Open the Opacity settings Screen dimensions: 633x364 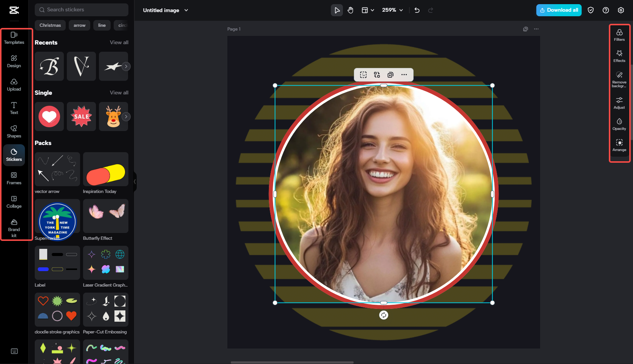[619, 124]
